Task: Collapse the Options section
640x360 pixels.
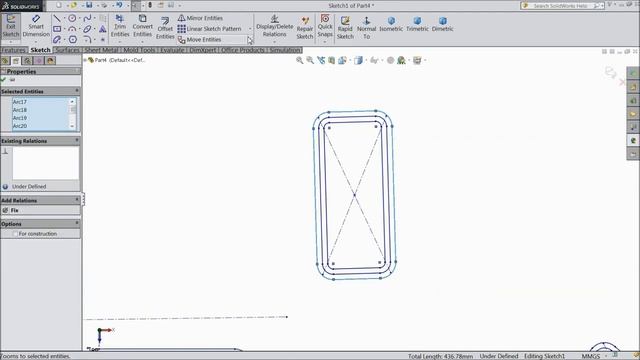Action: tap(77, 223)
